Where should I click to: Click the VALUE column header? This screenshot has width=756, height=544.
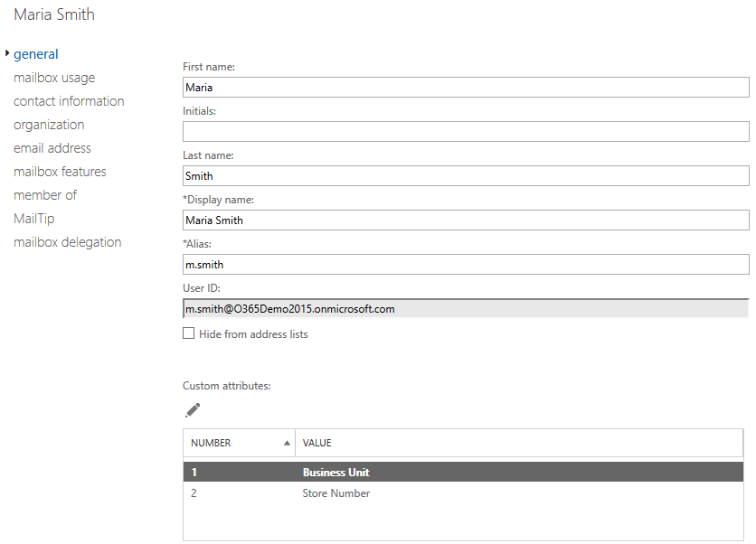click(519, 443)
